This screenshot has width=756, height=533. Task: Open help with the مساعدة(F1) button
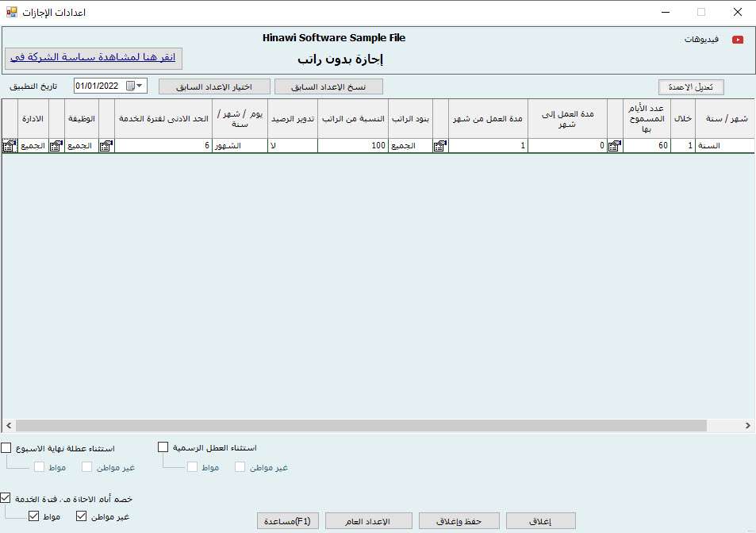(x=287, y=521)
